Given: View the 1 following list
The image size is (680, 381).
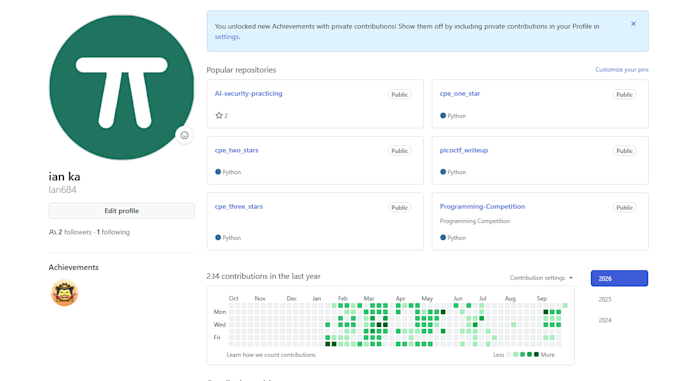Looking at the screenshot, I should [113, 232].
